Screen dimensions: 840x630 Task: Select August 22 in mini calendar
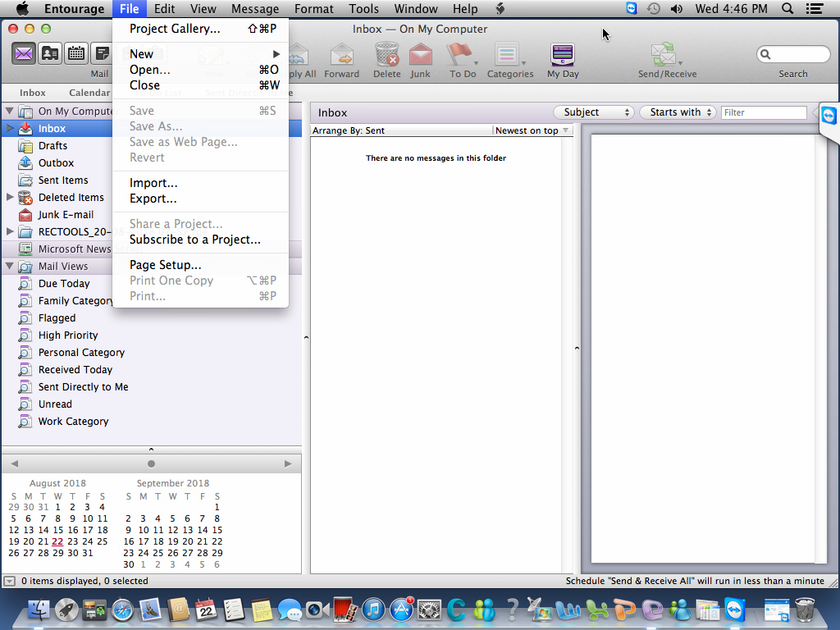[x=57, y=541]
